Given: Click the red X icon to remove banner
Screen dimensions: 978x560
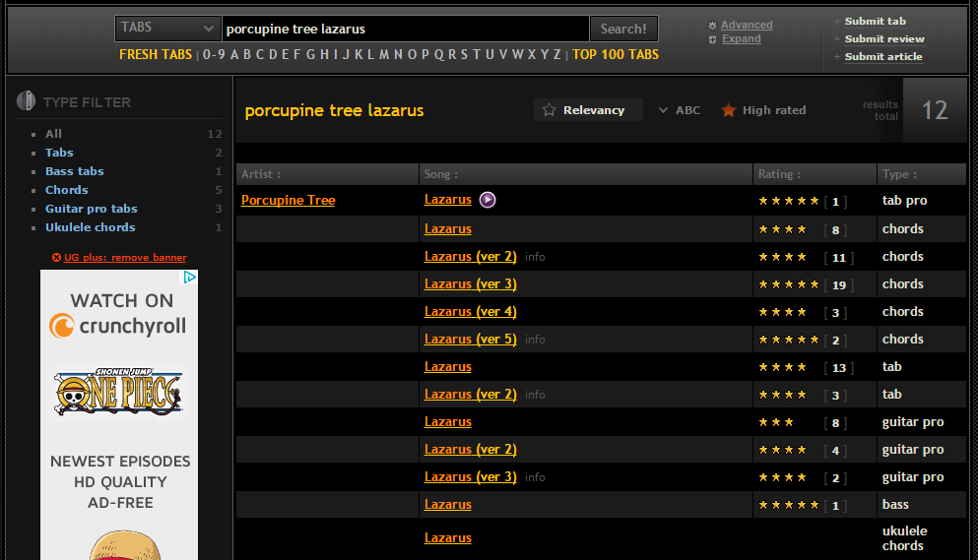Looking at the screenshot, I should click(56, 257).
